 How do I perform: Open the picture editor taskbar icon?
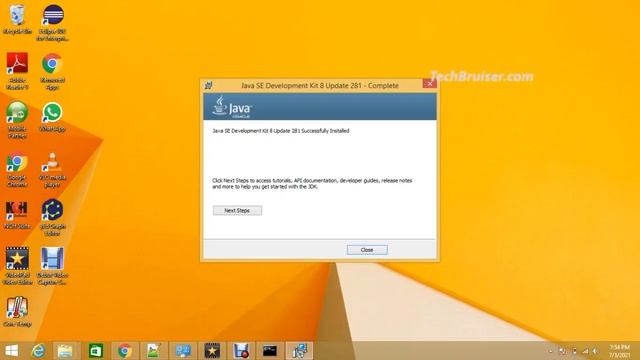point(153,351)
